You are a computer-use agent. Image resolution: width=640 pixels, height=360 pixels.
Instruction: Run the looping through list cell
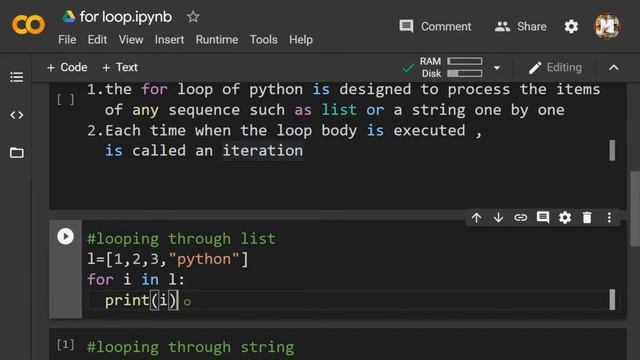coord(65,236)
